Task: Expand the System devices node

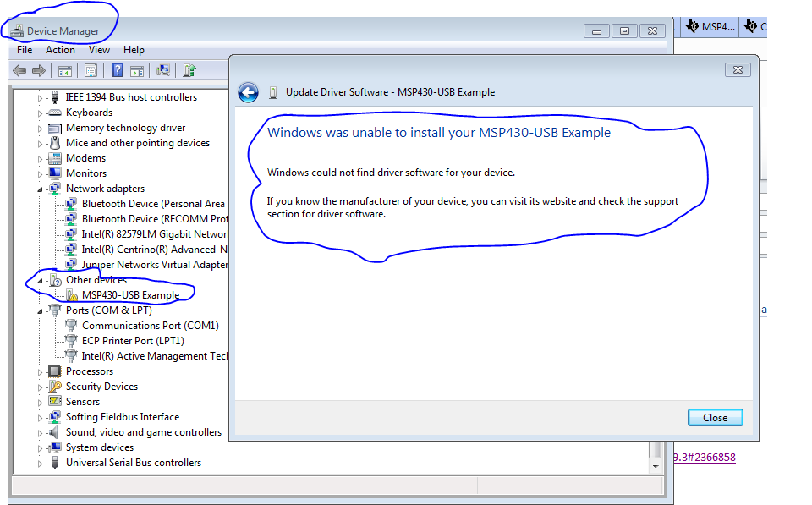Action: 40,448
